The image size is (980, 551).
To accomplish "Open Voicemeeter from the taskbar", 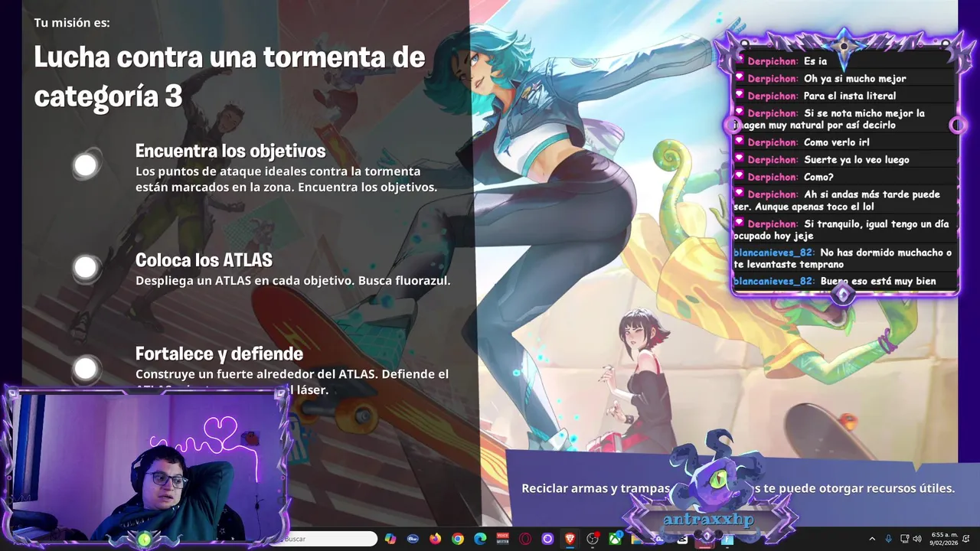I will pyautogui.click(x=502, y=539).
